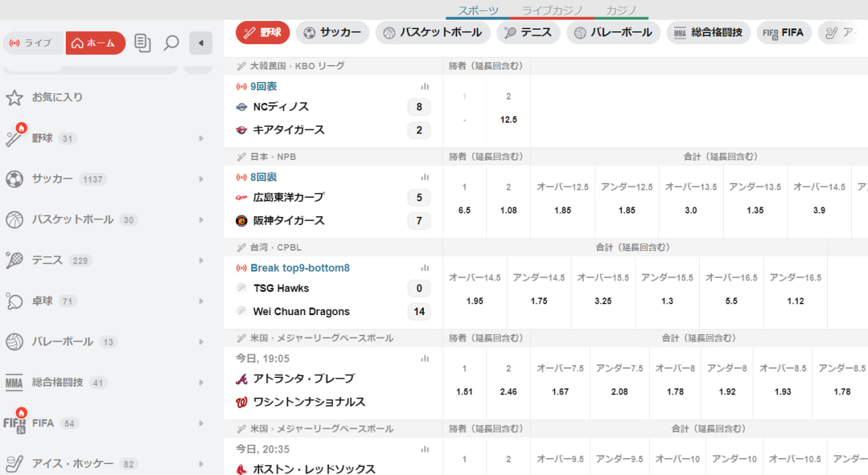
Task: Open stats chart for TSG Hawks match
Action: [x=425, y=268]
